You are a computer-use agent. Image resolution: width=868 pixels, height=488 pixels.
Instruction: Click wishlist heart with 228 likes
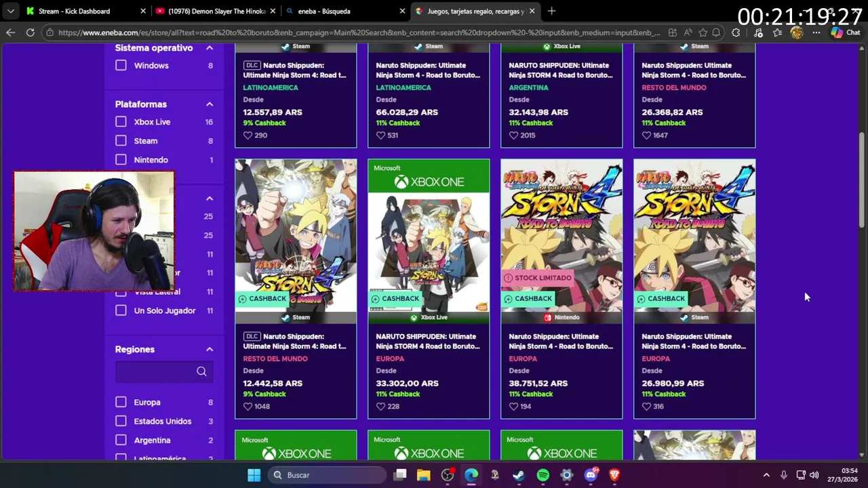click(x=380, y=406)
